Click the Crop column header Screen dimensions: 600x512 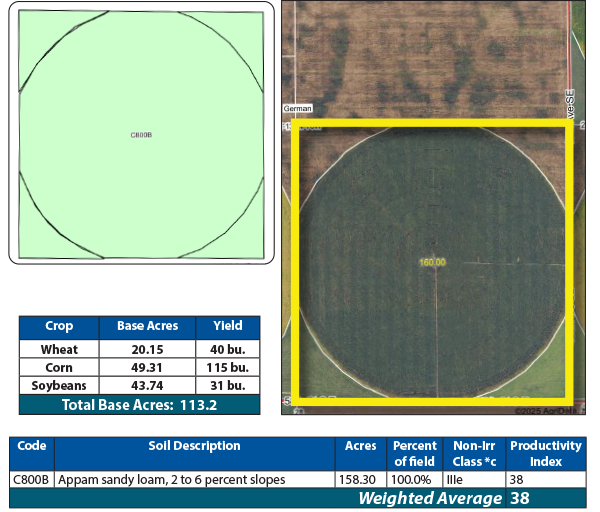[x=59, y=326]
